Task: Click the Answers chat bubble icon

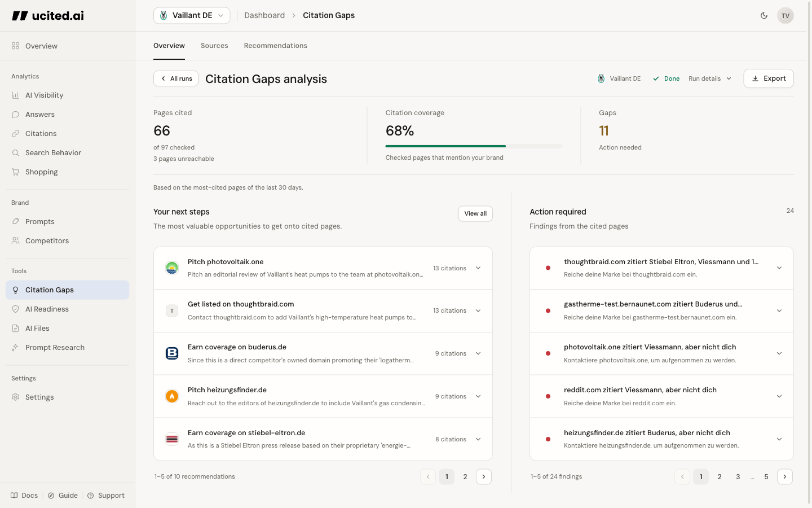Action: point(15,114)
